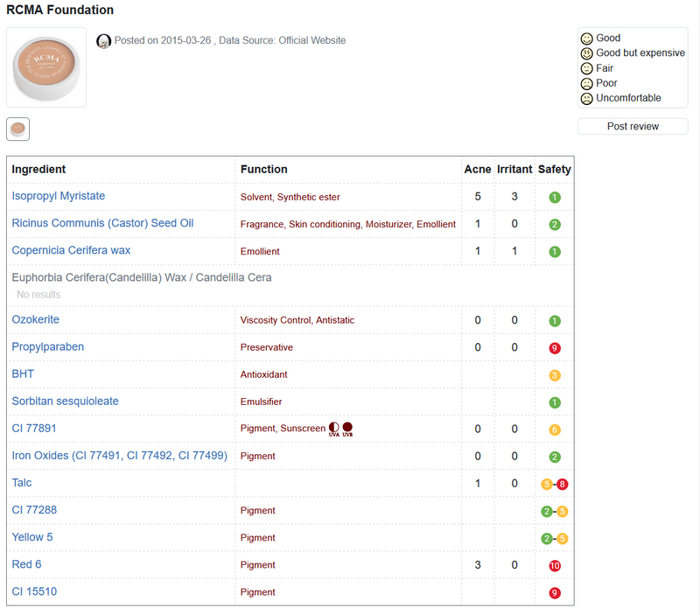700x615 pixels.
Task: Click the UVB sunscreen icon for CI 77891
Action: point(347,429)
